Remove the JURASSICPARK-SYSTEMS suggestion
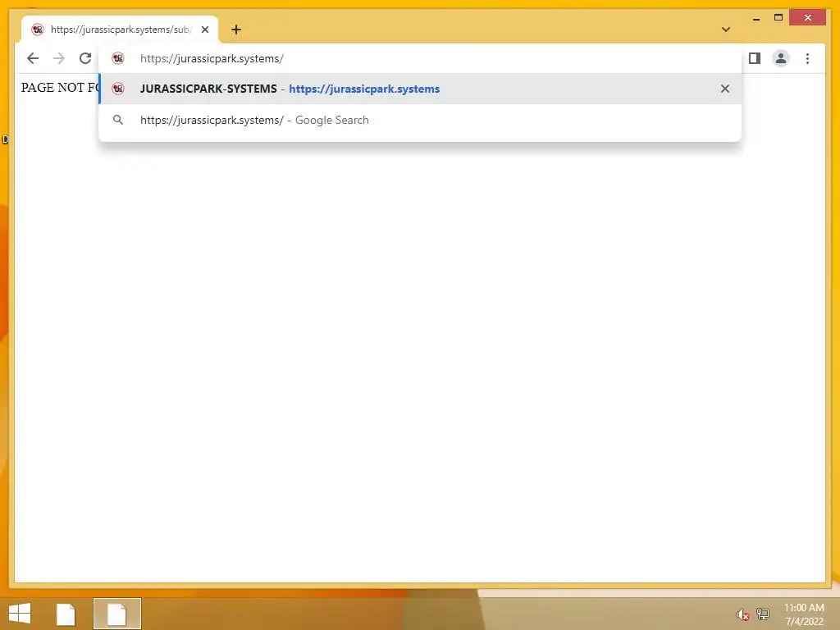 (725, 89)
